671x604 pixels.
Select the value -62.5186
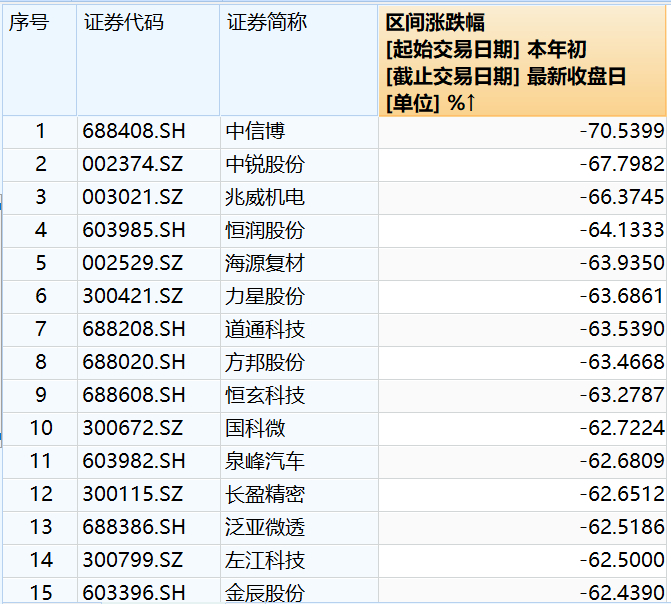(622, 527)
